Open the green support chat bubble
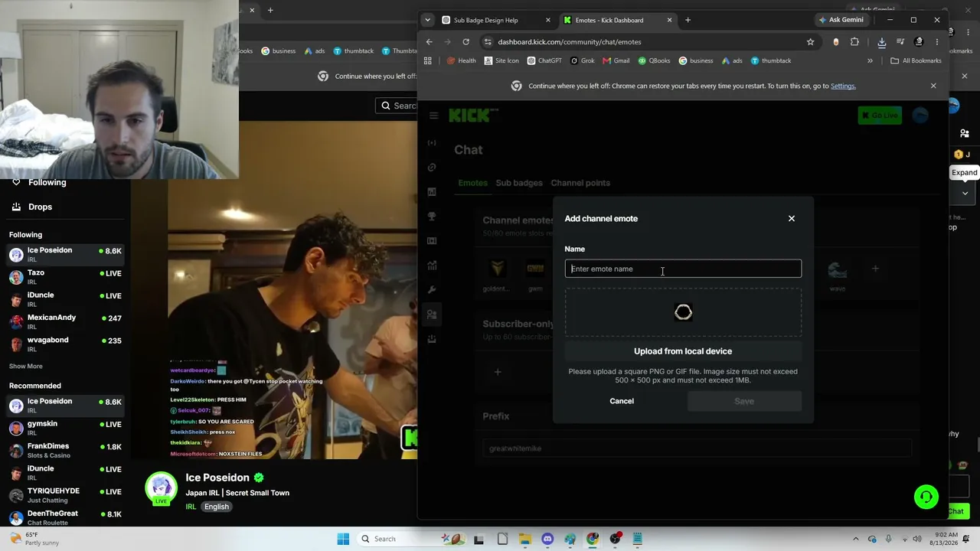The height and width of the screenshot is (551, 980). (926, 497)
